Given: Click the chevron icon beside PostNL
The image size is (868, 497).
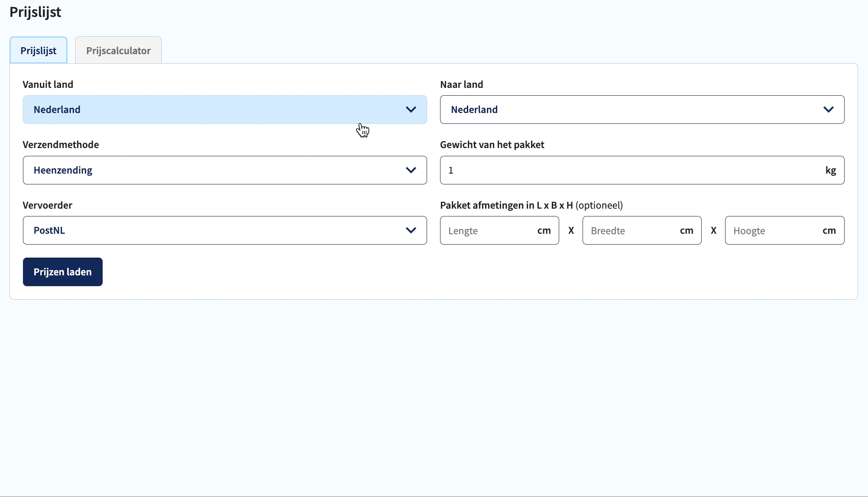Looking at the screenshot, I should pos(411,230).
